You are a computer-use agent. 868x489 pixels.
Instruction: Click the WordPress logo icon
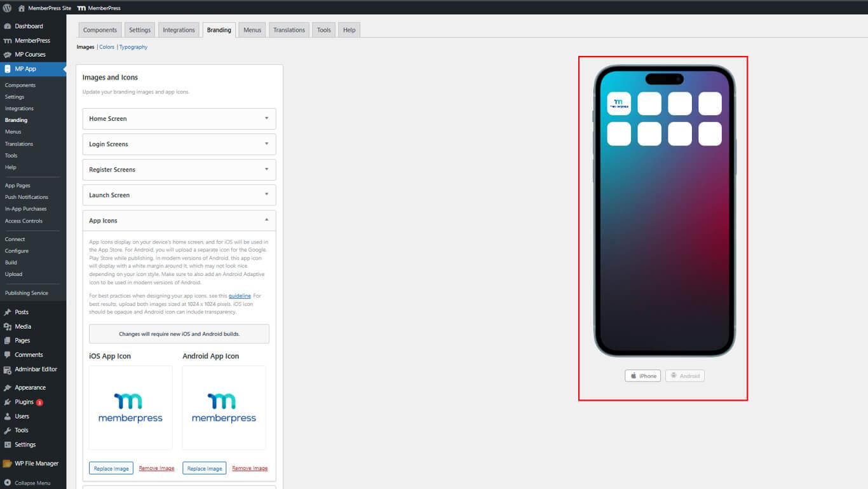click(7, 8)
